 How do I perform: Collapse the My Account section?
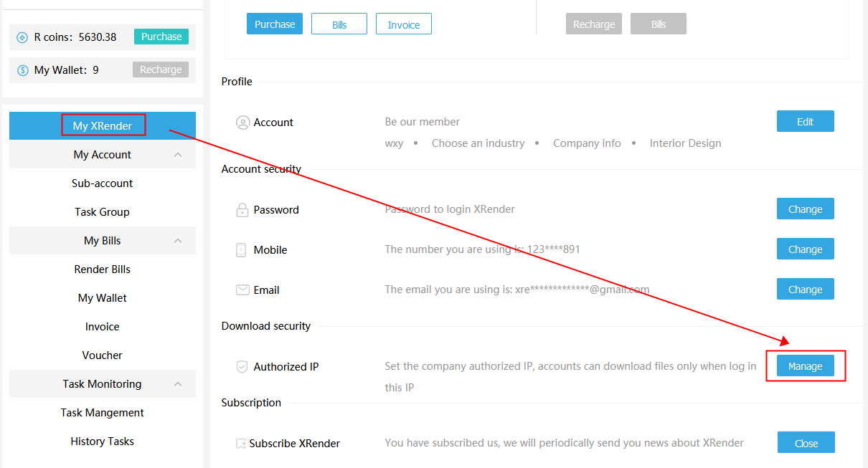coord(178,155)
